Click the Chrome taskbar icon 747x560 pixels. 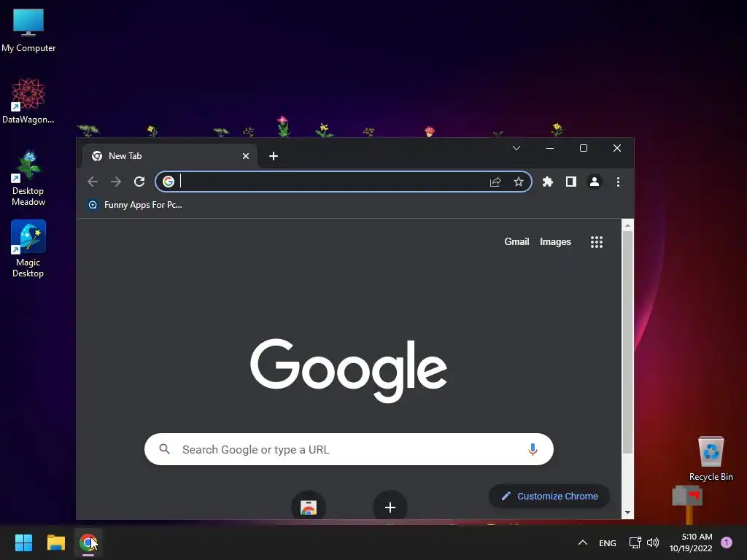click(88, 542)
